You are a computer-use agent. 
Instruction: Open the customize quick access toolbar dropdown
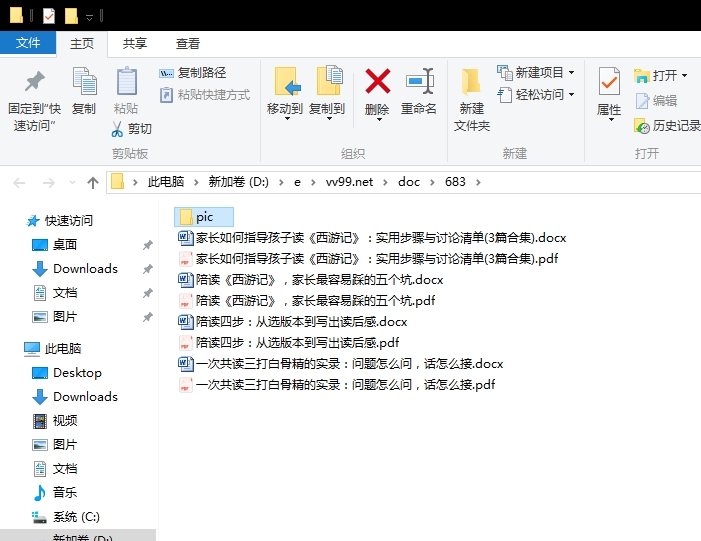point(89,17)
